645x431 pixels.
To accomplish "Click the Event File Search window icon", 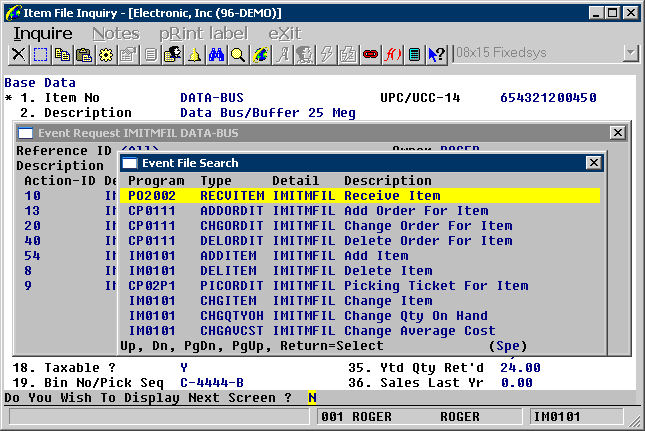I will click(x=130, y=163).
